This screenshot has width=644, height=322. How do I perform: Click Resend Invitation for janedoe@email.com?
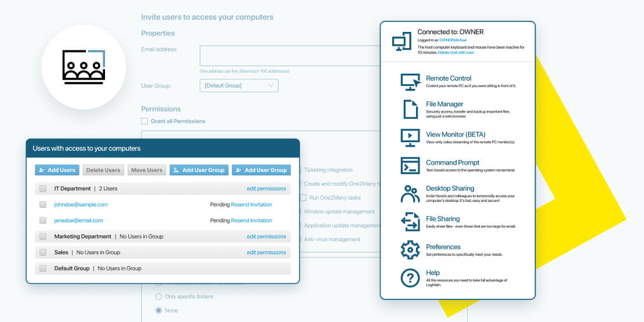pyautogui.click(x=251, y=220)
